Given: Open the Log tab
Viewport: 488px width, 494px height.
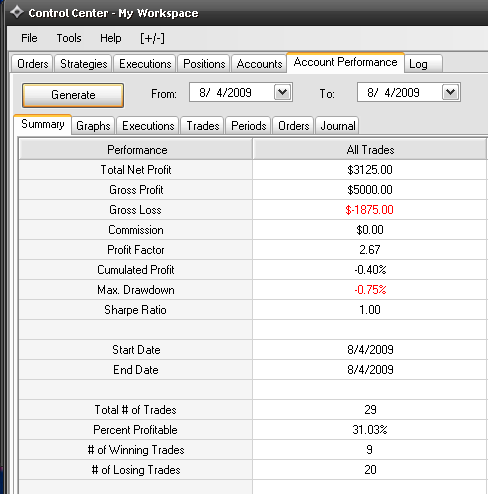Looking at the screenshot, I should pos(423,64).
